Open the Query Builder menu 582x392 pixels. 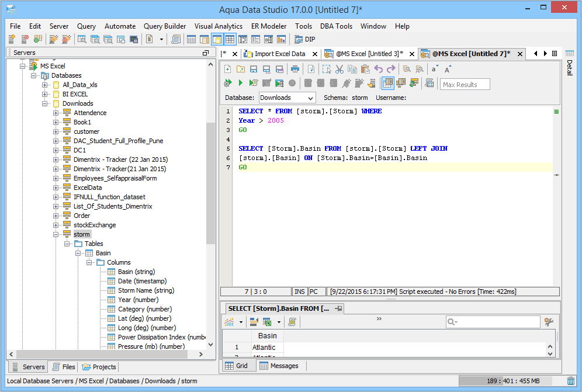pyautogui.click(x=165, y=26)
